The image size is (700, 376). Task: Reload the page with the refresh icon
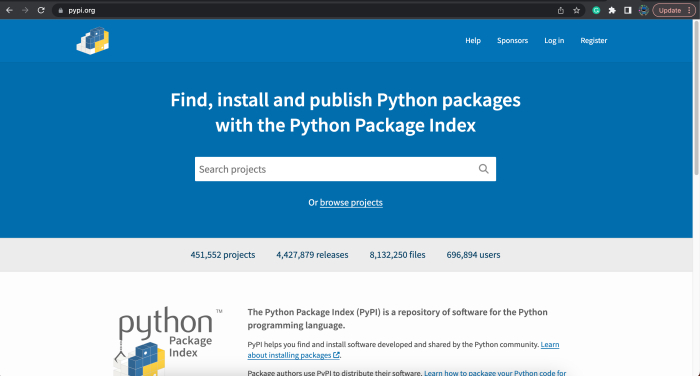click(x=41, y=10)
